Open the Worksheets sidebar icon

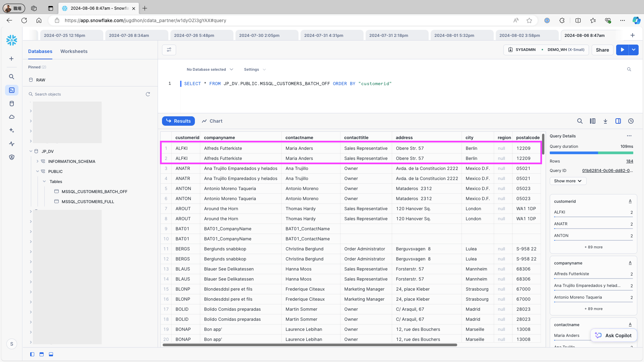coord(12,90)
